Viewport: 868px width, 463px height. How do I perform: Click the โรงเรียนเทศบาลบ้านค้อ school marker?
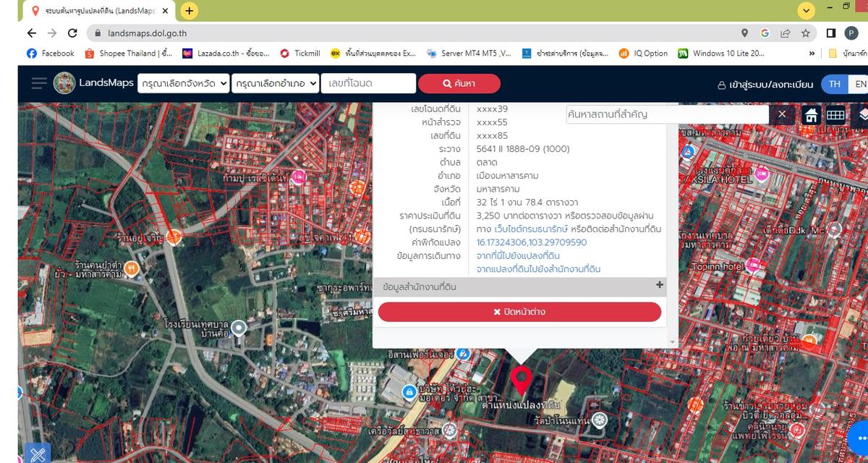[239, 328]
